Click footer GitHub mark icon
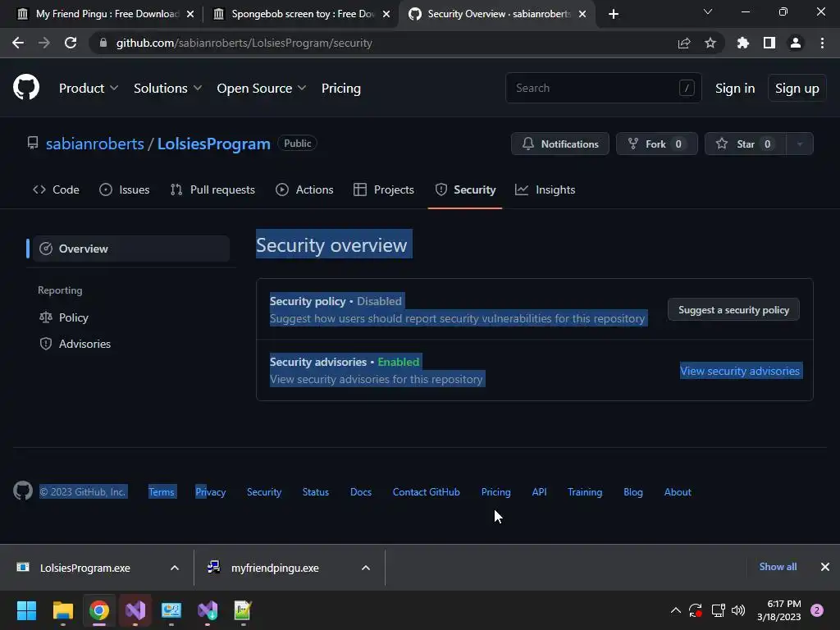This screenshot has width=840, height=630. (x=23, y=491)
